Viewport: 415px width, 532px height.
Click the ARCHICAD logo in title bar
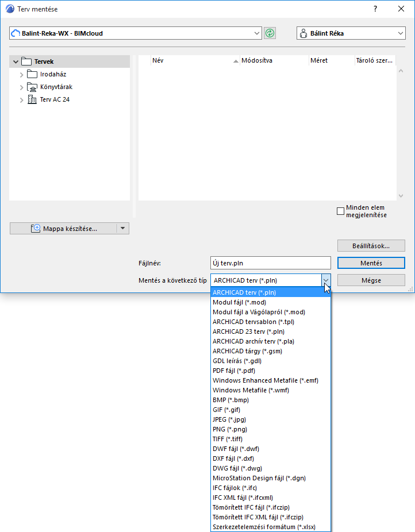[10, 9]
